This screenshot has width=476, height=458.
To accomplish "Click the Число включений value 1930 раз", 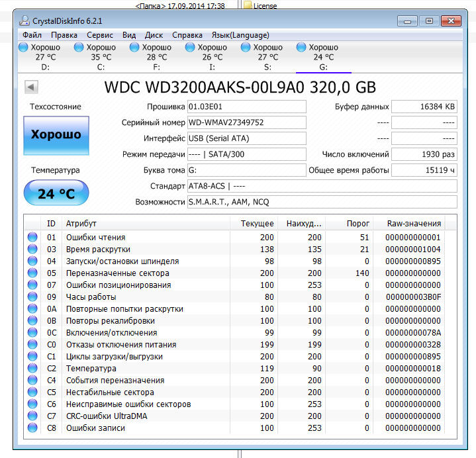I will (424, 154).
